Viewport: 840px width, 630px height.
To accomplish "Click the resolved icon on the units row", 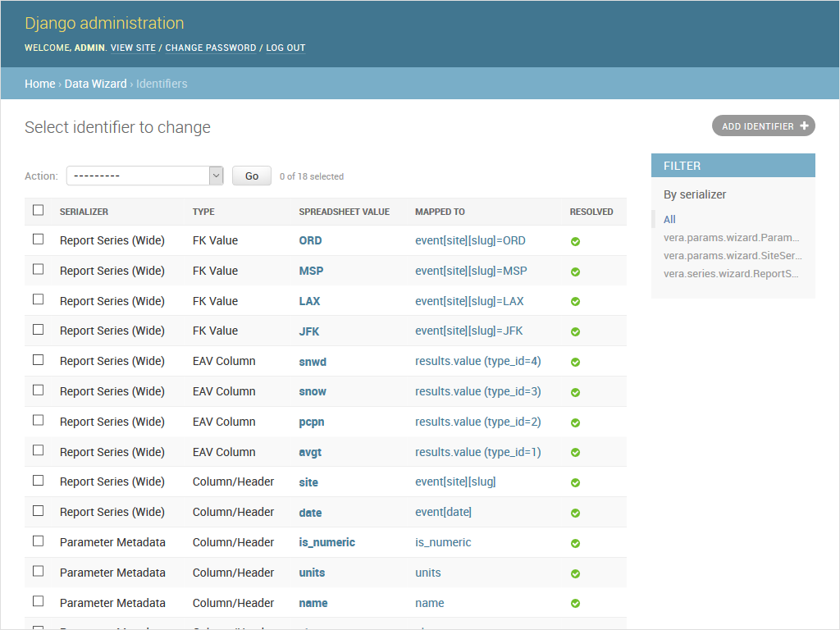I will pyautogui.click(x=574, y=573).
